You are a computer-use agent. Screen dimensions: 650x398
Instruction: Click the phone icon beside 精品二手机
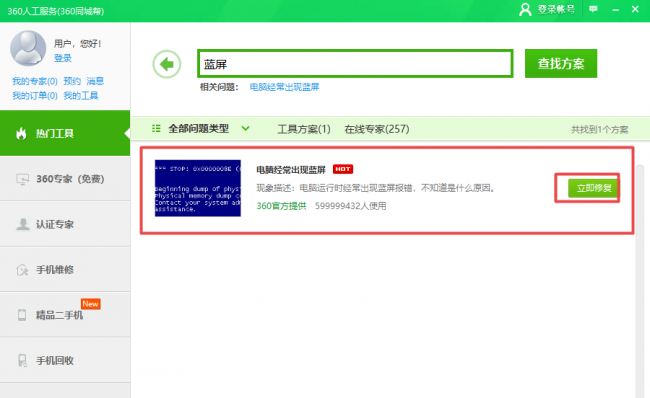coord(22,315)
